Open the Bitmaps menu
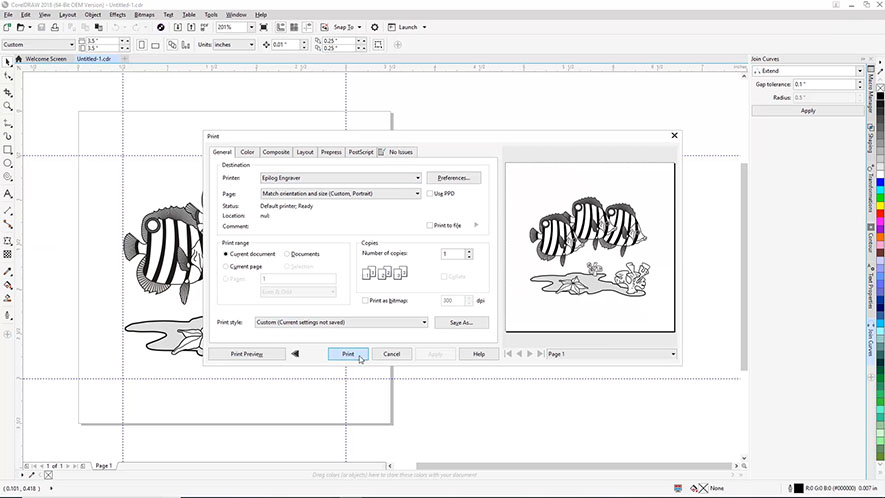 (x=145, y=15)
